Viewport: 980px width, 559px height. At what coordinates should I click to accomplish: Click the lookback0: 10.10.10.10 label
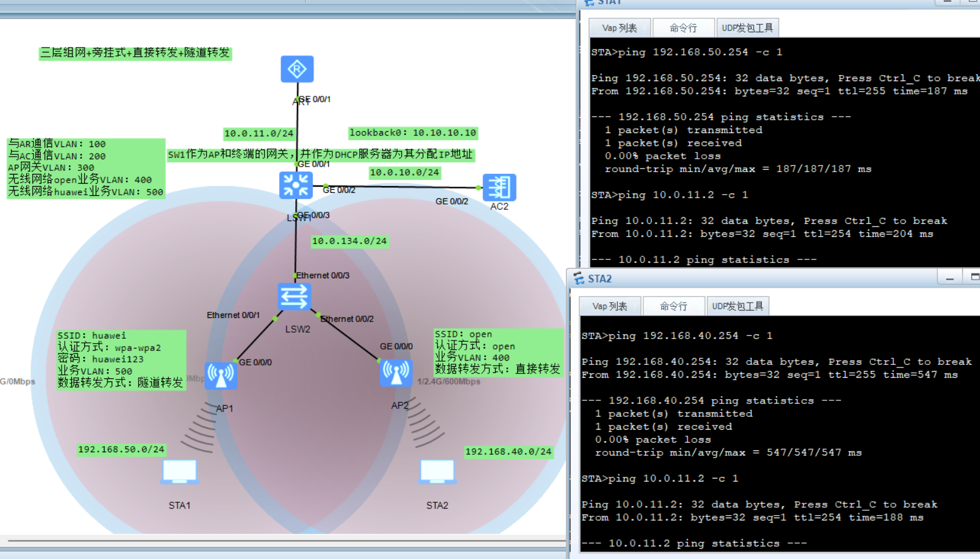[413, 132]
